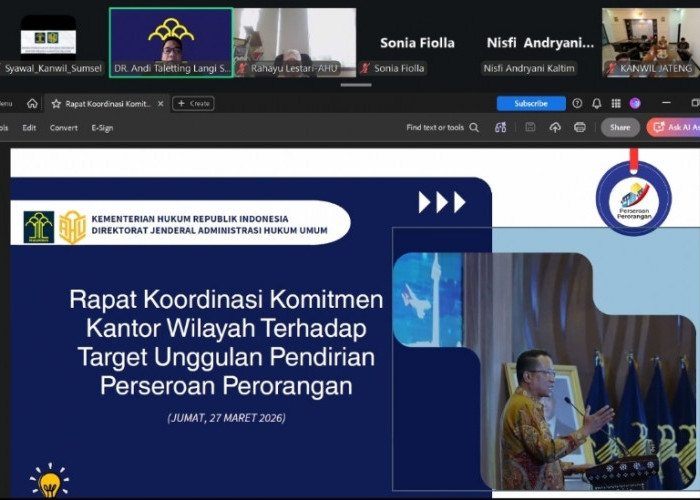
Task: Select KANWIL JATENG video tile
Action: (651, 42)
